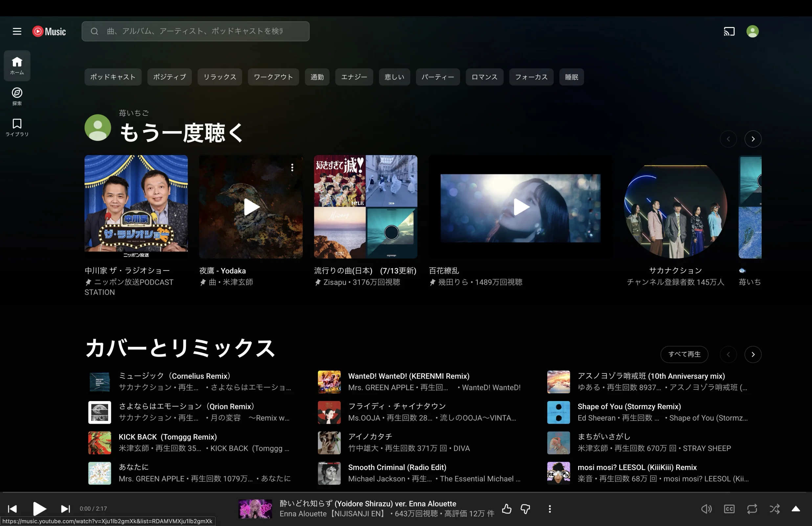Click the search magnifier icon
Viewport: 812px width, 526px height.
coord(95,32)
